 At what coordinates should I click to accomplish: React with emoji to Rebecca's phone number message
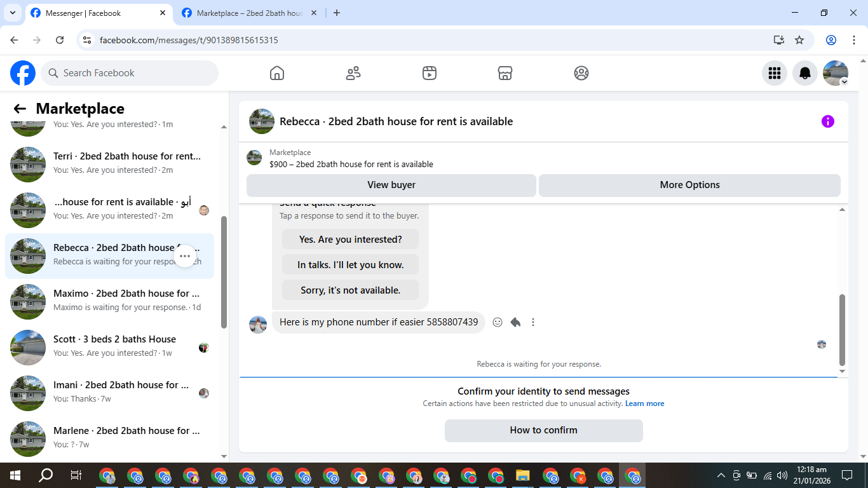[x=498, y=322]
